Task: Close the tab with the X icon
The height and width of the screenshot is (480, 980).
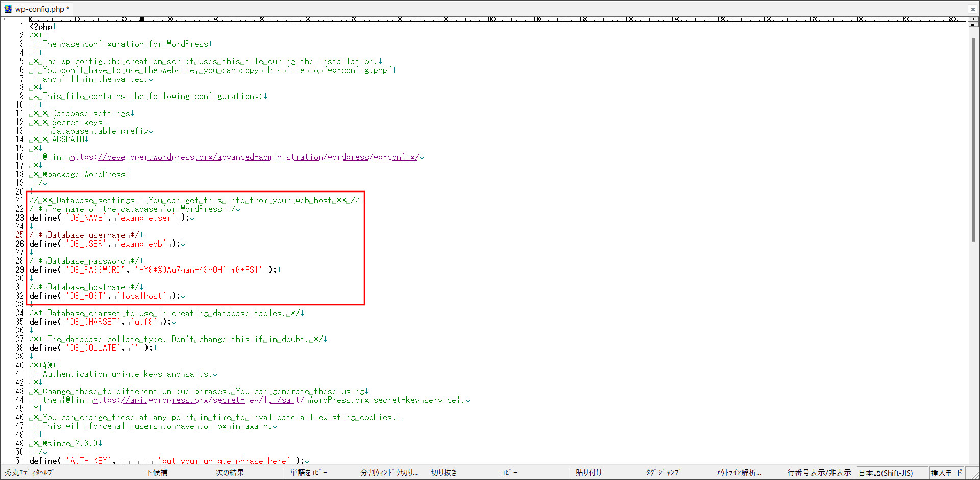Action: [973, 9]
